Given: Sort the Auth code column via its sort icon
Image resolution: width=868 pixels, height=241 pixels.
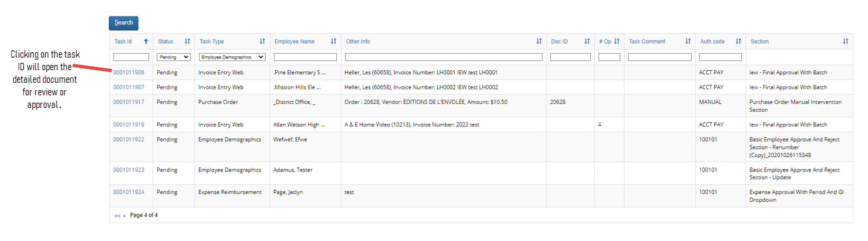Looking at the screenshot, I should pyautogui.click(x=738, y=41).
